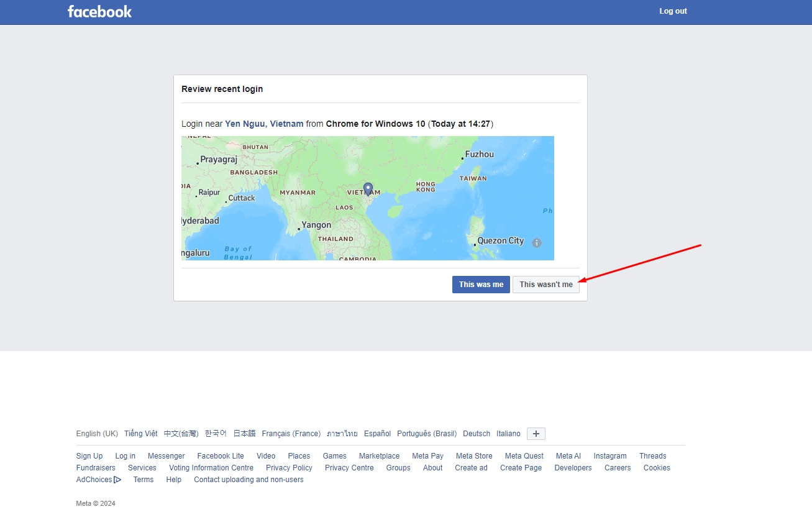Screen dimensions: 812x512
Task: Open the Privacy Policy link
Action: (289, 468)
